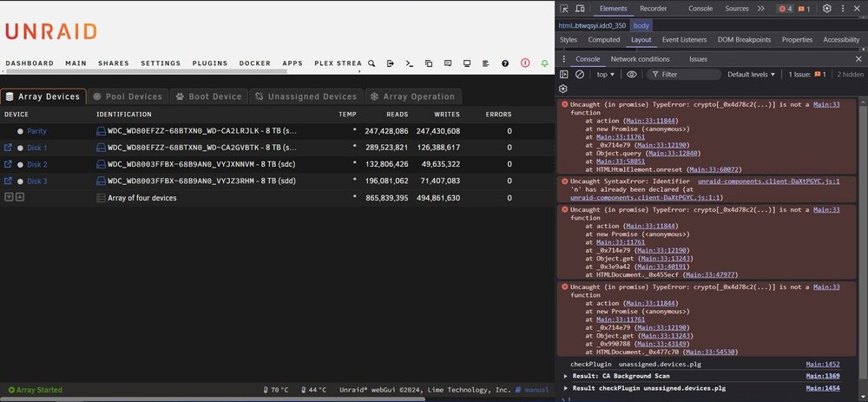Screen dimensions: 868x402
Task: Click the Disk 1 browse arrow icon
Action: pos(8,148)
